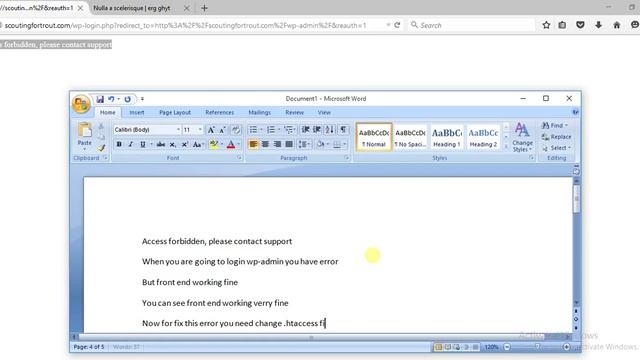This screenshot has height=360, width=640.
Task: Open the Calibri (Body) font name dropdown
Action: click(178, 130)
